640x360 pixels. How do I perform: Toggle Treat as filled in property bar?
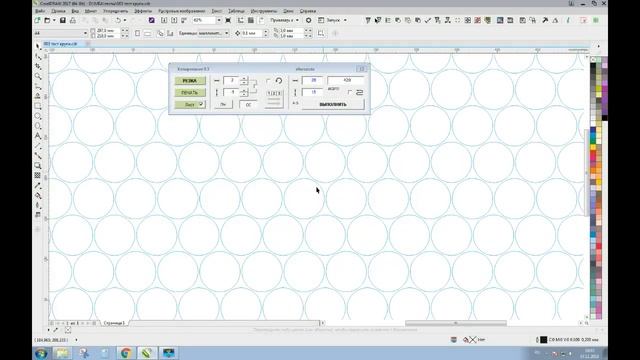[x=321, y=33]
